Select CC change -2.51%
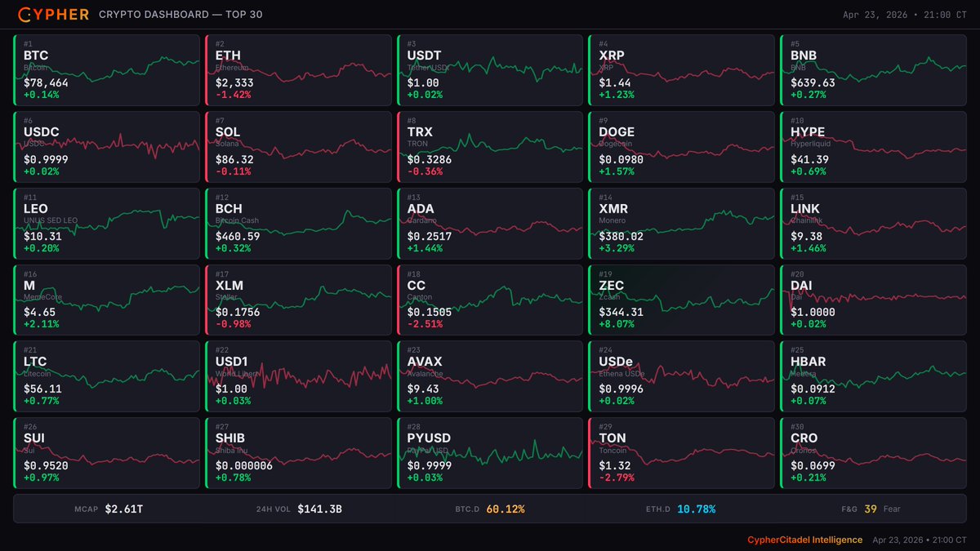Screen dimensions: 980x551 425,325
